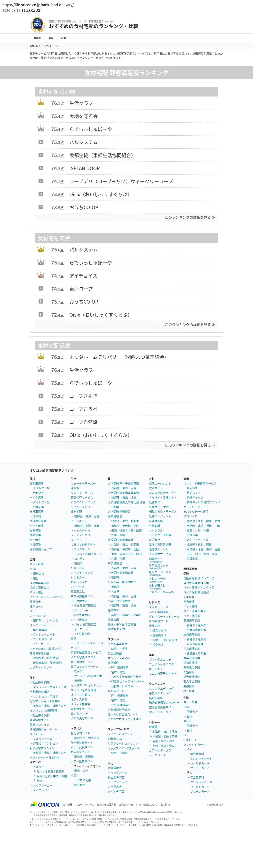Click the rank 5 badge beside 東都生協
The height and width of the screenshot is (868, 253).
pos(41,155)
